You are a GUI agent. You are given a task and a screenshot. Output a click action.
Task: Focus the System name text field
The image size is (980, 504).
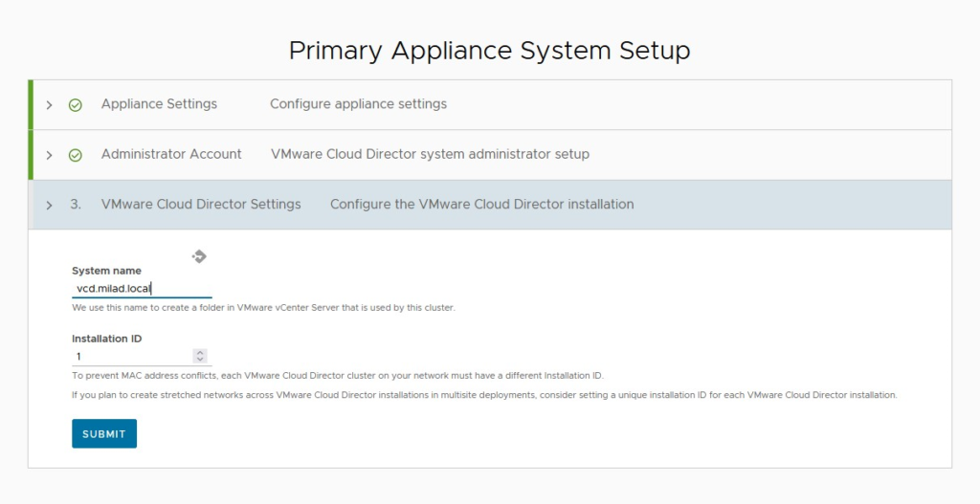point(142,289)
